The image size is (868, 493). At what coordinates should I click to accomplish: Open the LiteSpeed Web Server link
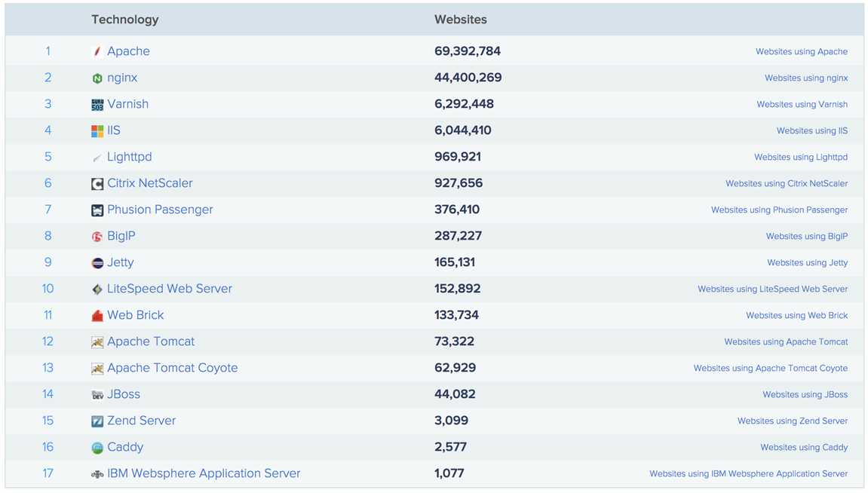[170, 288]
